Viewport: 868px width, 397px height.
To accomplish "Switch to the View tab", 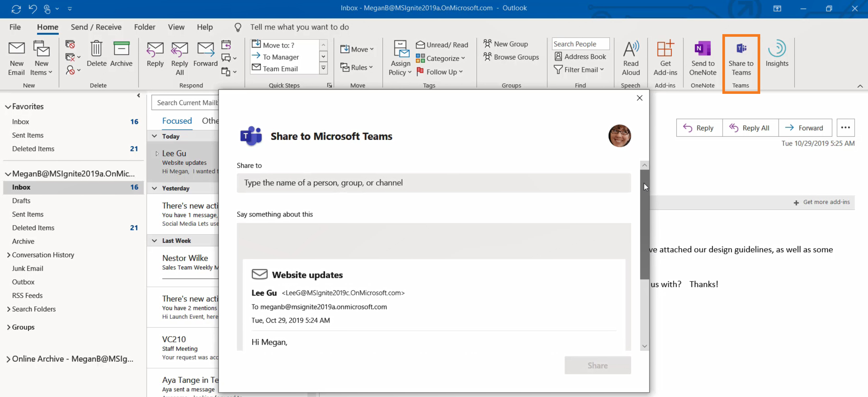I will (x=176, y=27).
